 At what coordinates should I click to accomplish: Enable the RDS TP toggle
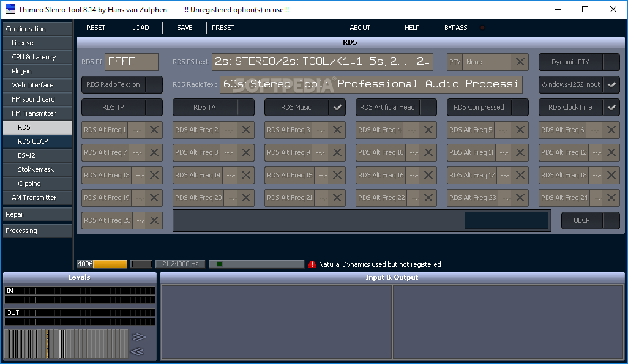122,107
